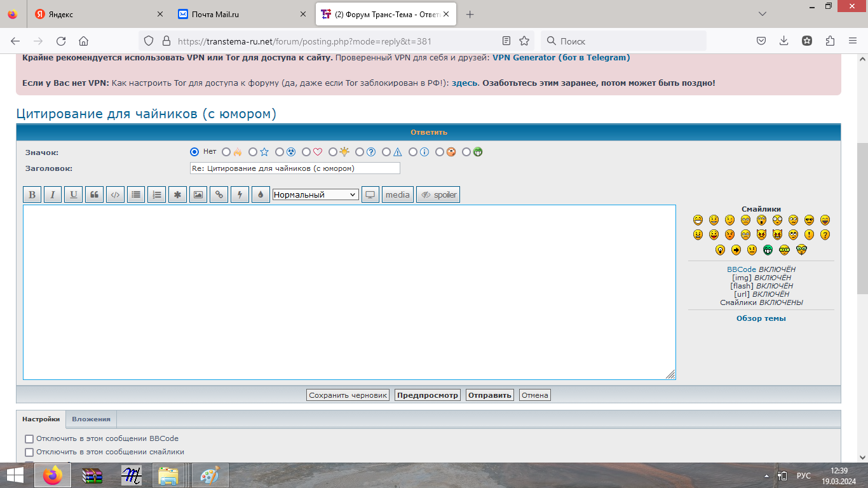This screenshot has height=488, width=868.
Task: Insert the cool sunglasses smiley
Action: (809, 220)
